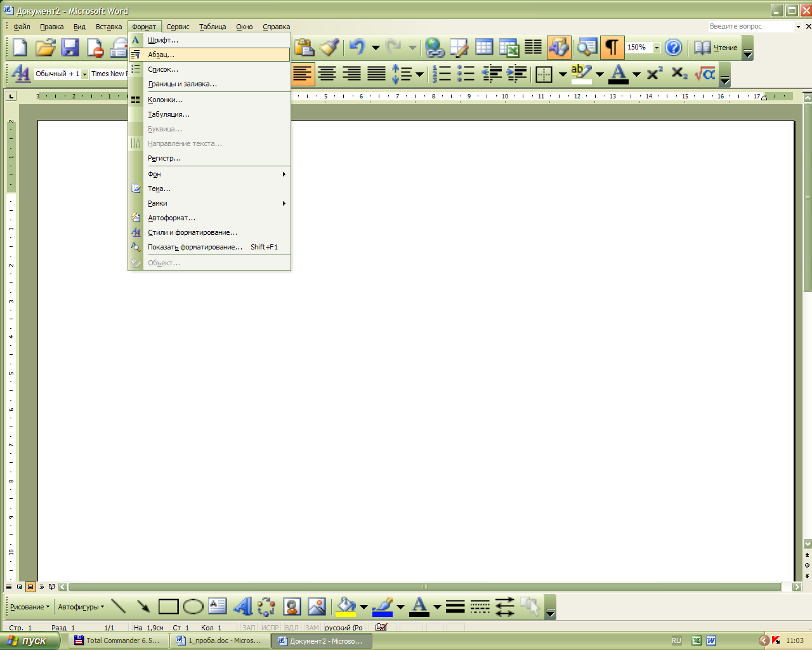Insert an Excel worksheet from the toolbar
Viewport: 812px width, 650px height.
click(x=509, y=48)
